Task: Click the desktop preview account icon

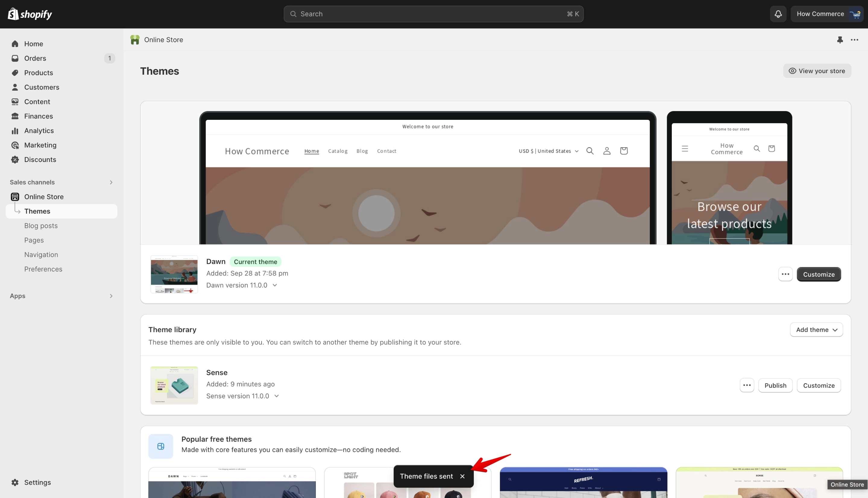Action: [607, 151]
